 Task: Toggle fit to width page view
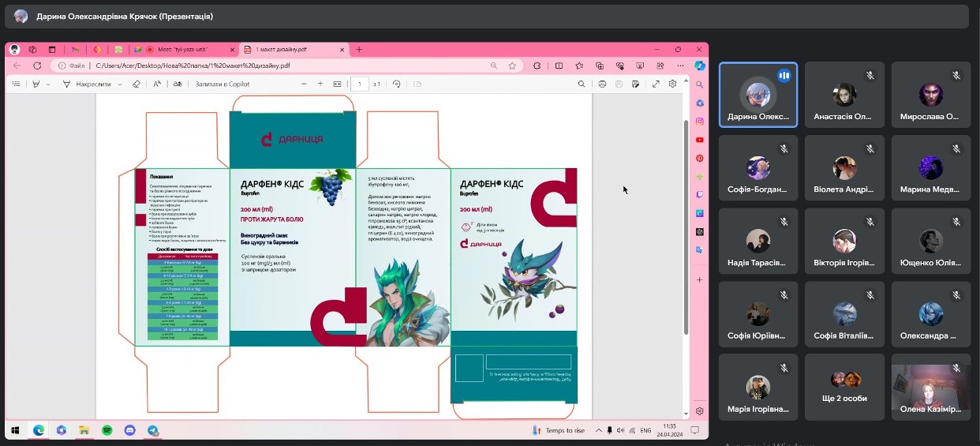pyautogui.click(x=337, y=84)
